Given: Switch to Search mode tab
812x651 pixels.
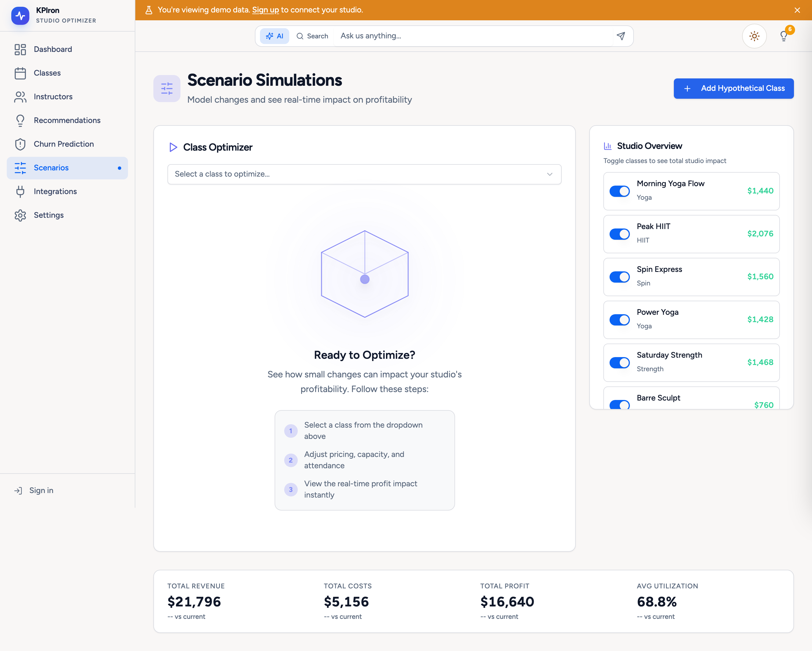Looking at the screenshot, I should pos(312,36).
